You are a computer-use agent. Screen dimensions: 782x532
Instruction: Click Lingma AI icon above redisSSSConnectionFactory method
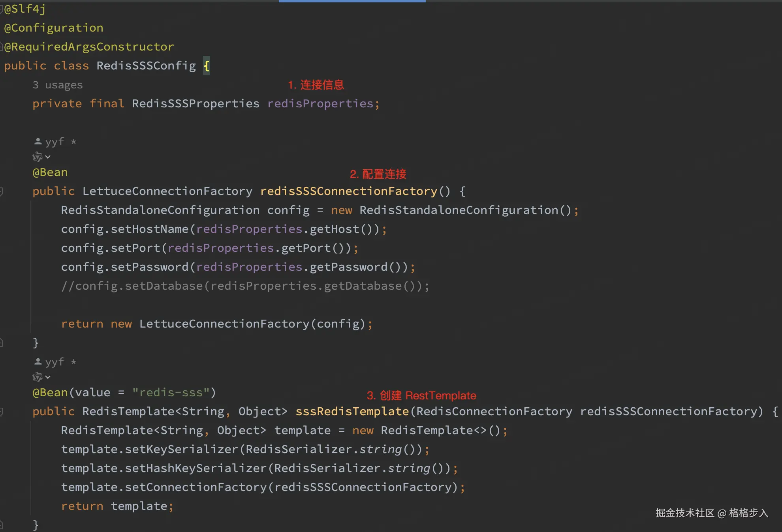pos(37,157)
